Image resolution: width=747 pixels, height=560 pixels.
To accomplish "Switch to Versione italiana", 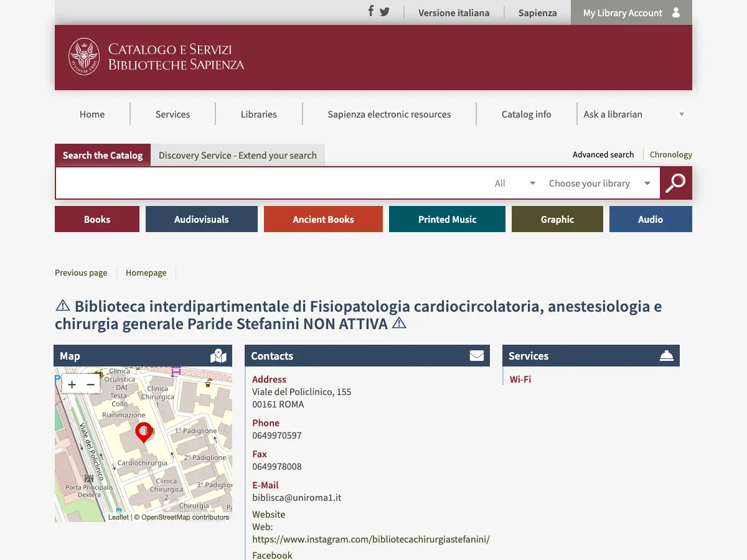I will coord(454,12).
